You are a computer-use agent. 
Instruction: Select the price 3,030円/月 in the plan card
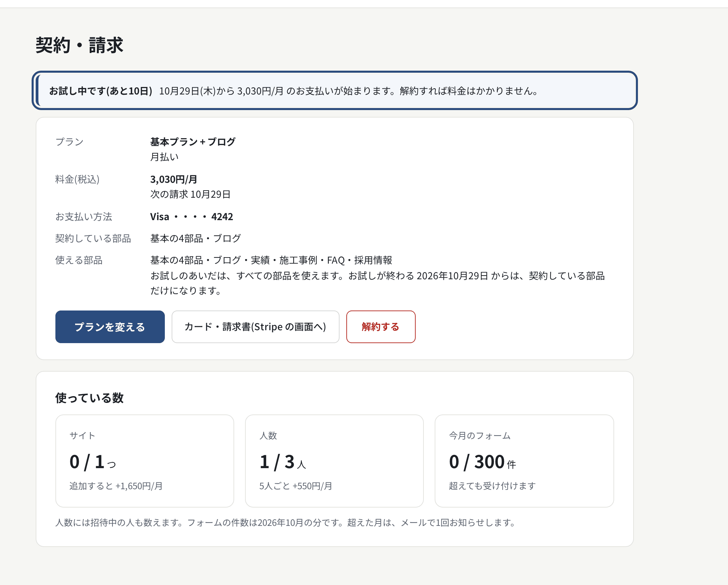(x=174, y=179)
